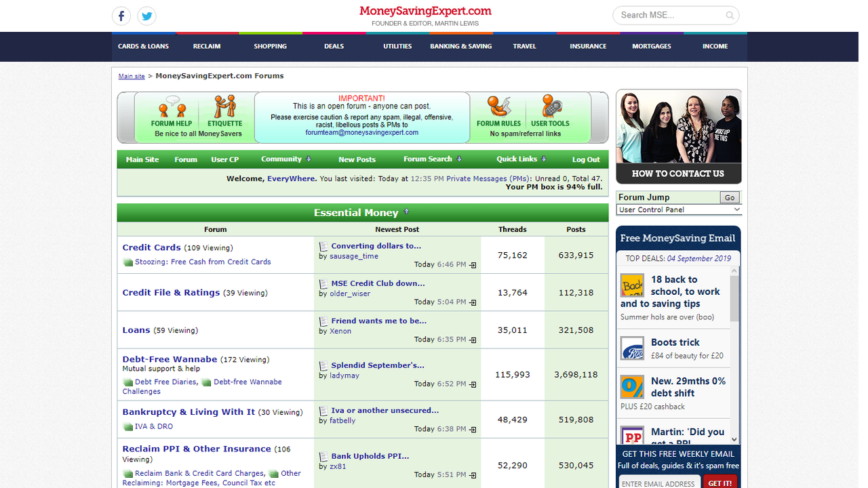Go to last post in Credit Cards row
The width and height of the screenshot is (868, 488).
pyautogui.click(x=473, y=265)
